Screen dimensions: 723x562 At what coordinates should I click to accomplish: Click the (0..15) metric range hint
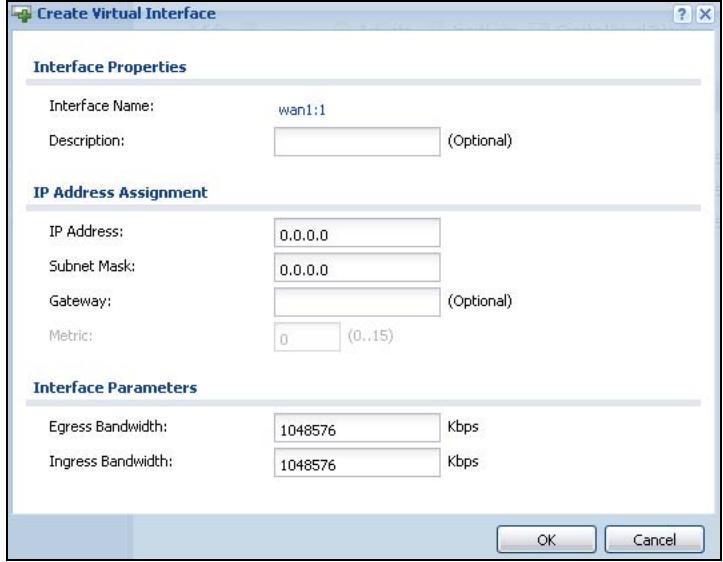coord(370,336)
